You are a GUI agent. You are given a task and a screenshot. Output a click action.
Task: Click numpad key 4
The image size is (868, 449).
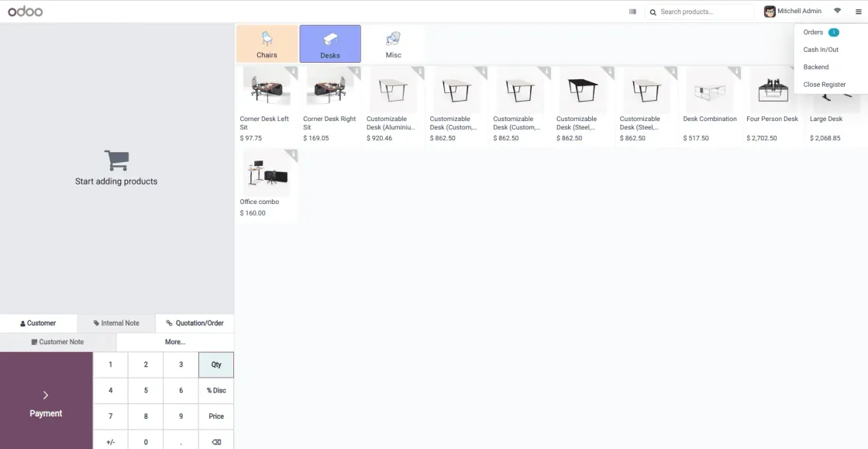pyautogui.click(x=110, y=391)
